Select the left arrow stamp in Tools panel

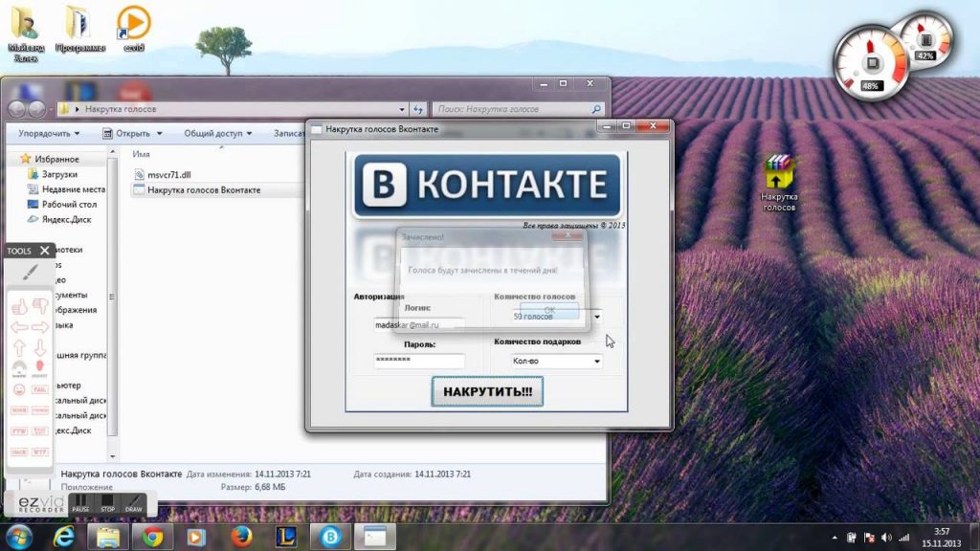coord(18,327)
